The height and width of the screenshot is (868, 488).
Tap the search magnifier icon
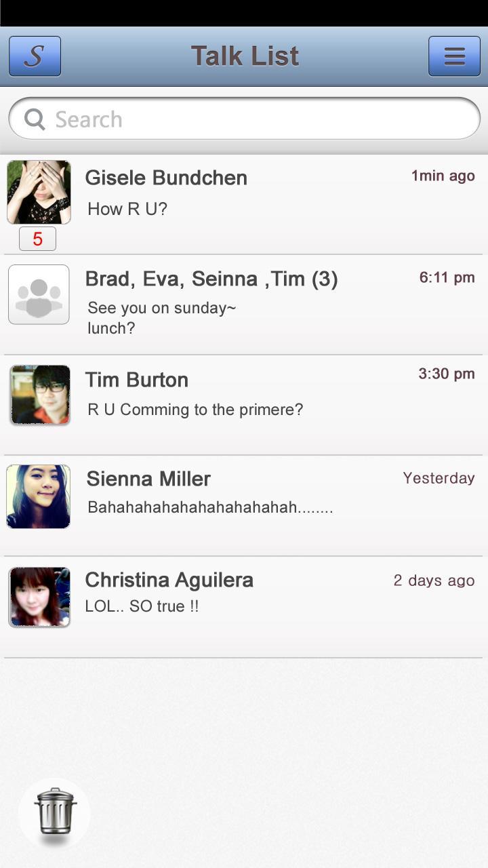pos(35,119)
